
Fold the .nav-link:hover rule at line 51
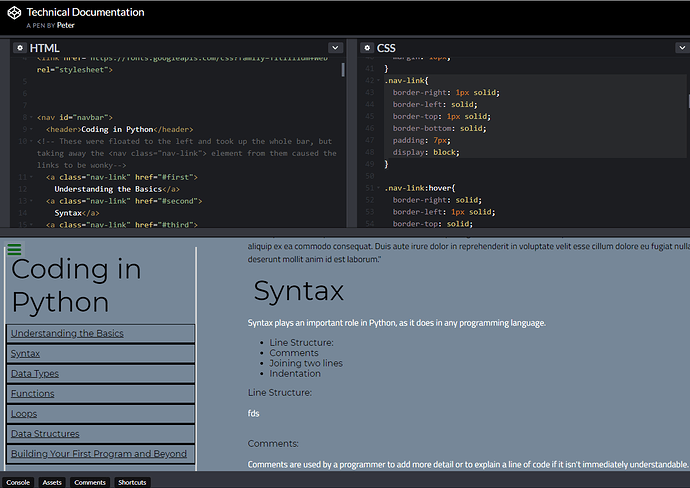click(x=378, y=188)
